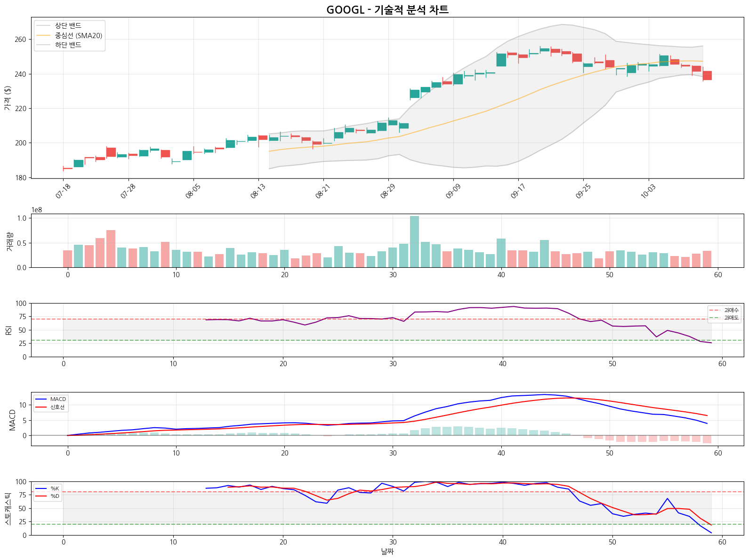This screenshot has height=560, width=748.
Task: Click the tallest volume bar
Action: click(x=414, y=241)
